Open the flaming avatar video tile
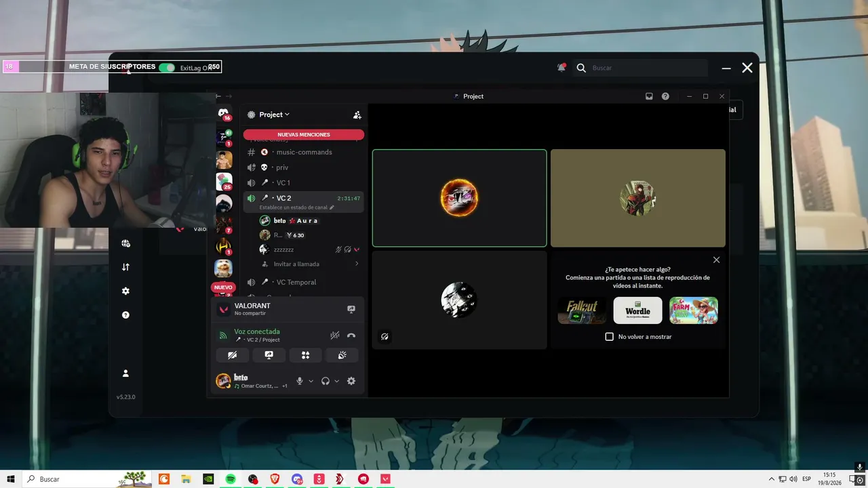 point(459,198)
